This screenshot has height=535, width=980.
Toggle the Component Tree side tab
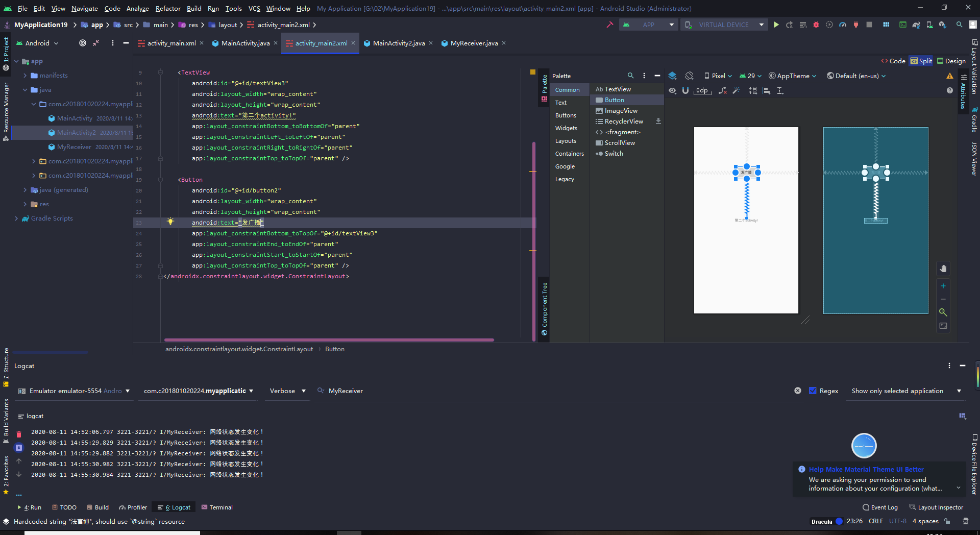tap(544, 309)
